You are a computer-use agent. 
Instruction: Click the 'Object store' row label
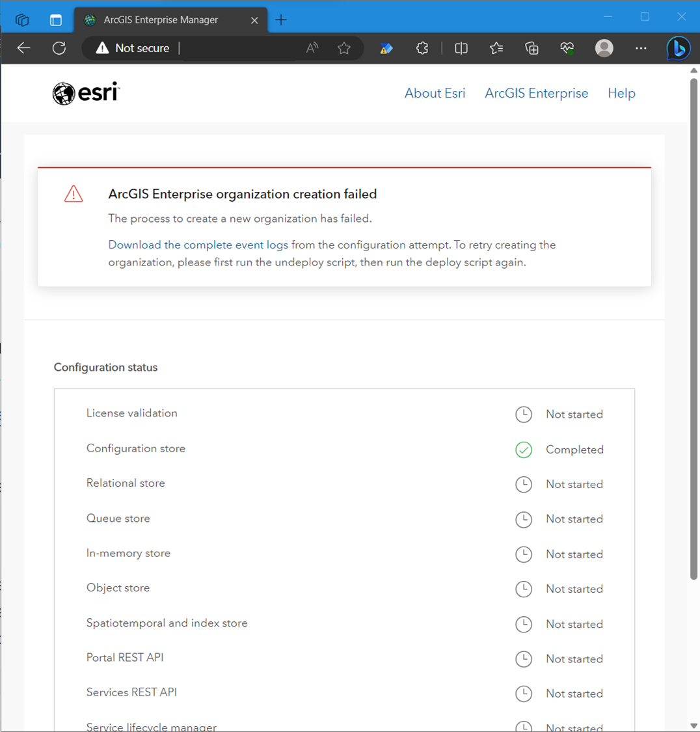click(118, 588)
